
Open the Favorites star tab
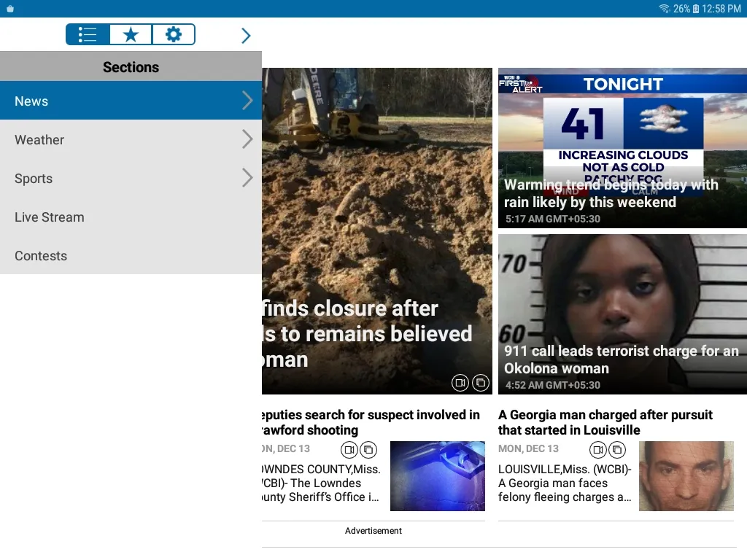131,34
